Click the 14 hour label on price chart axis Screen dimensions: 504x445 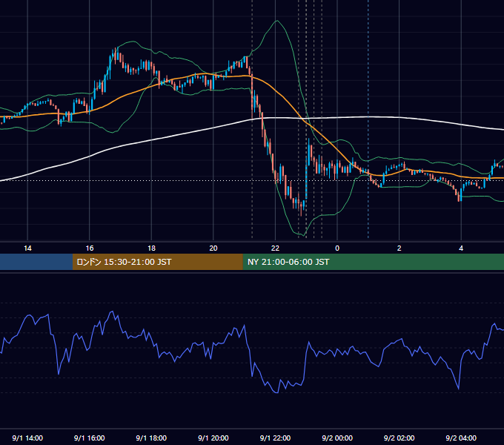click(27, 248)
